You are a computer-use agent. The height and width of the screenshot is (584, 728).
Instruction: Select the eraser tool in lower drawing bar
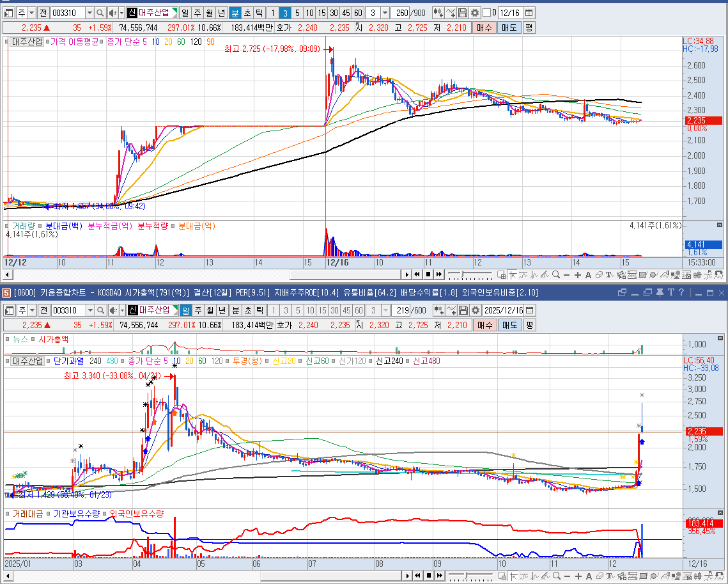(x=600, y=576)
